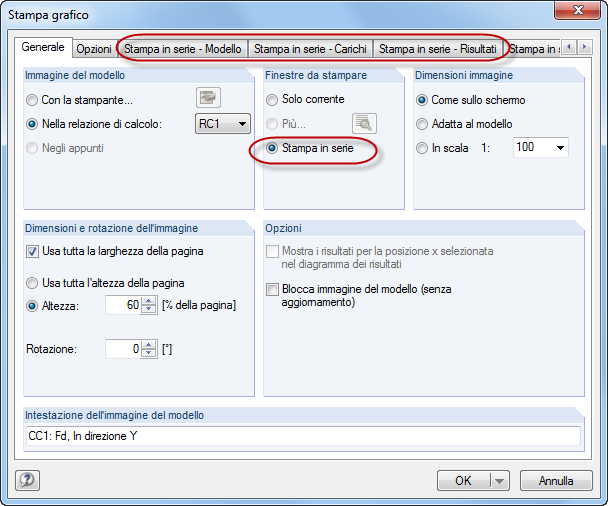The width and height of the screenshot is (608, 506).
Task: Select 'Nella relazione di calcolo' option
Action: (94, 124)
